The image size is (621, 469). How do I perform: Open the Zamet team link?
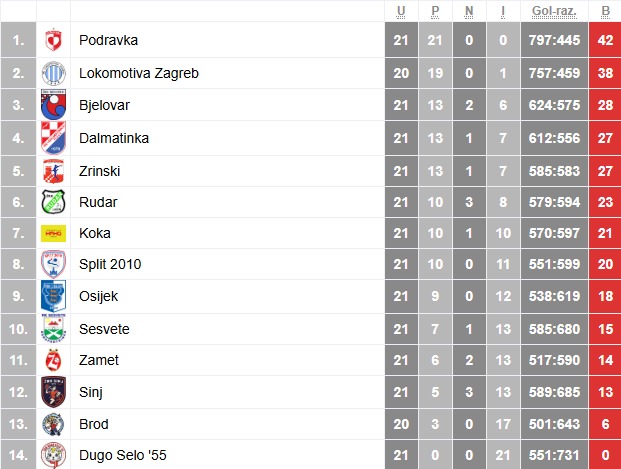(x=98, y=361)
